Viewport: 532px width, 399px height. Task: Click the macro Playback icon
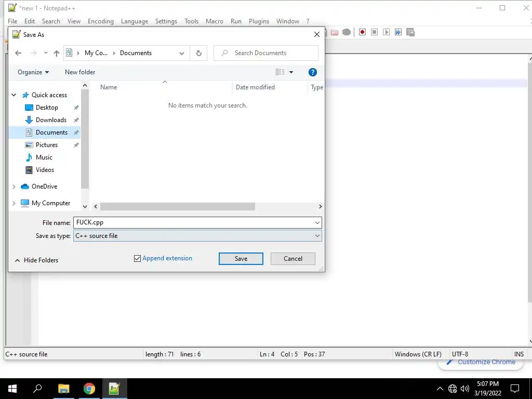tap(386, 32)
